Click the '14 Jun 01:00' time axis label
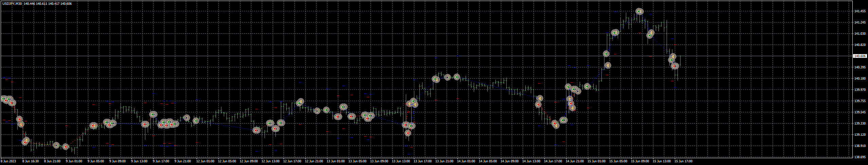Image resolution: width=868 pixels, height=165 pixels. (x=466, y=161)
